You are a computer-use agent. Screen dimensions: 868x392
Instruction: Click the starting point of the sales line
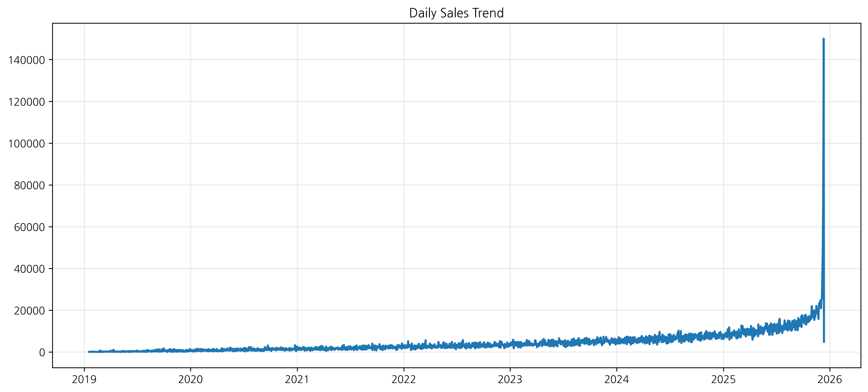coord(89,352)
